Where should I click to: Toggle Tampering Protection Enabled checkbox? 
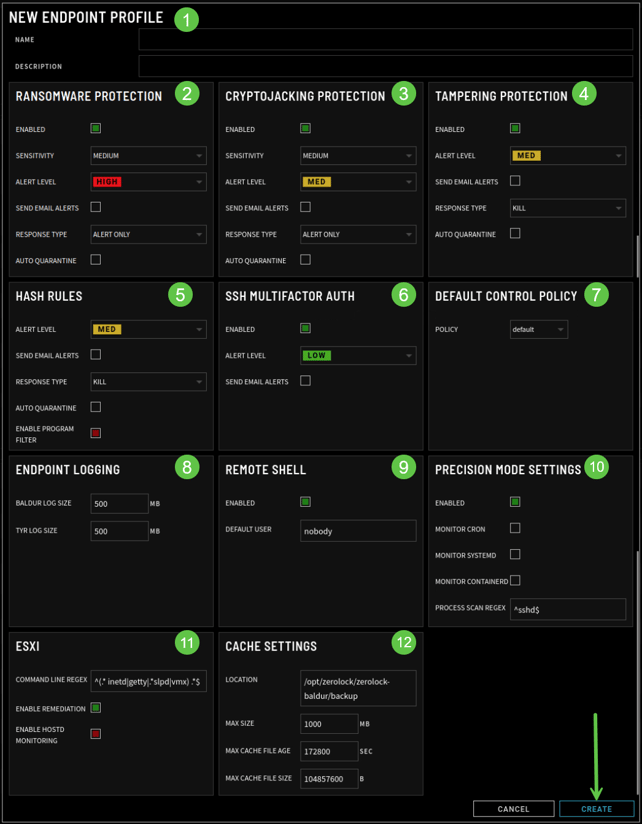coord(515,128)
